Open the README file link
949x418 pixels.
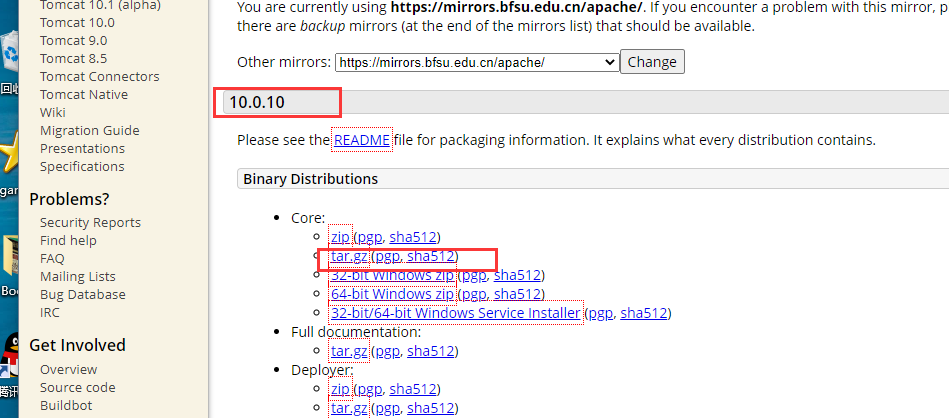[361, 140]
